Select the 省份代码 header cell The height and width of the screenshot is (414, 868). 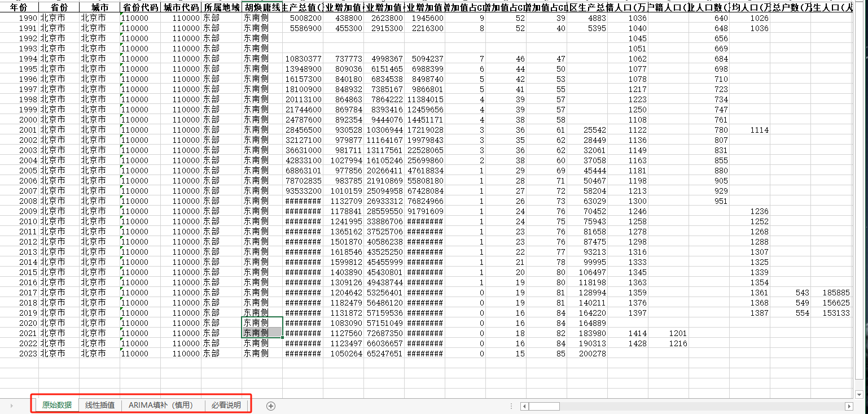point(140,8)
